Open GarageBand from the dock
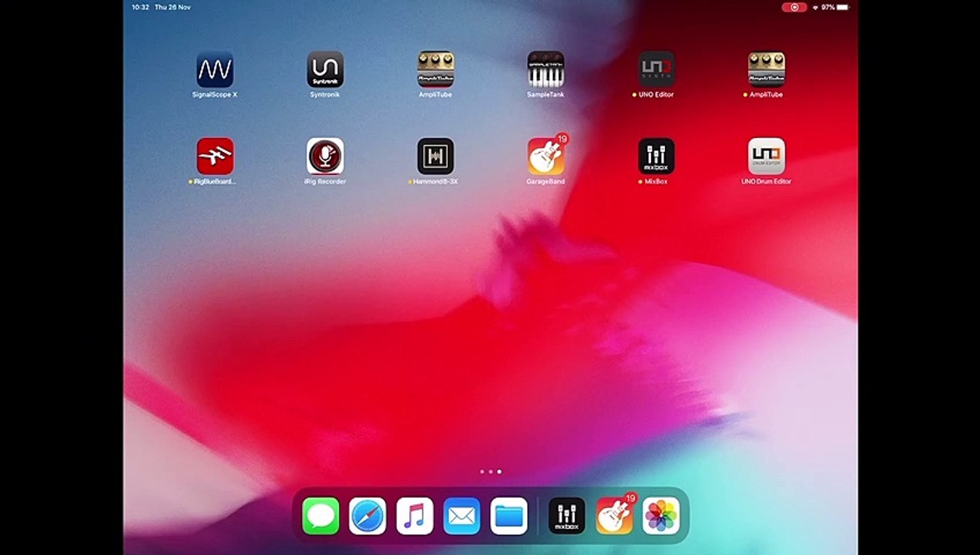The image size is (980, 555). (614, 516)
